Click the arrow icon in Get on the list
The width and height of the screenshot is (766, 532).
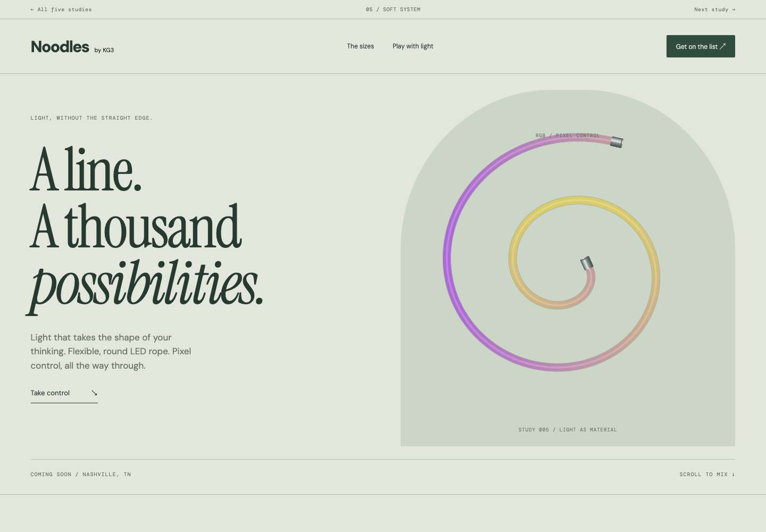click(x=723, y=46)
